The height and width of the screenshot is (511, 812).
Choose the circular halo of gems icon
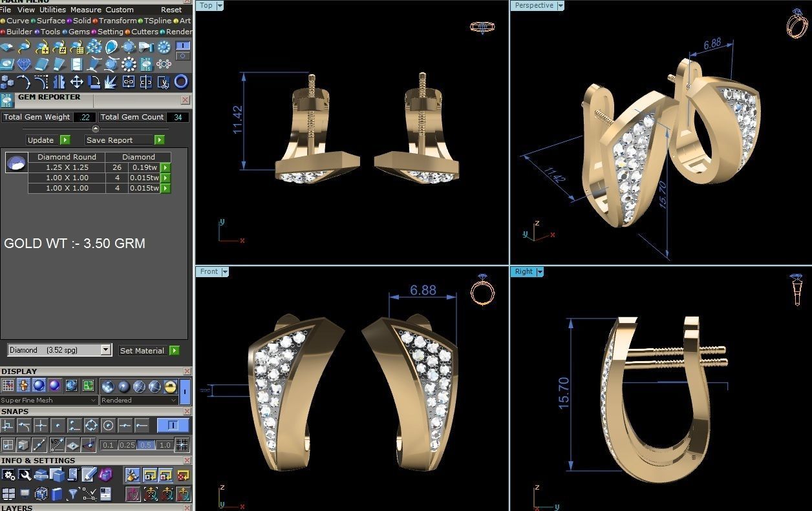pos(129,64)
